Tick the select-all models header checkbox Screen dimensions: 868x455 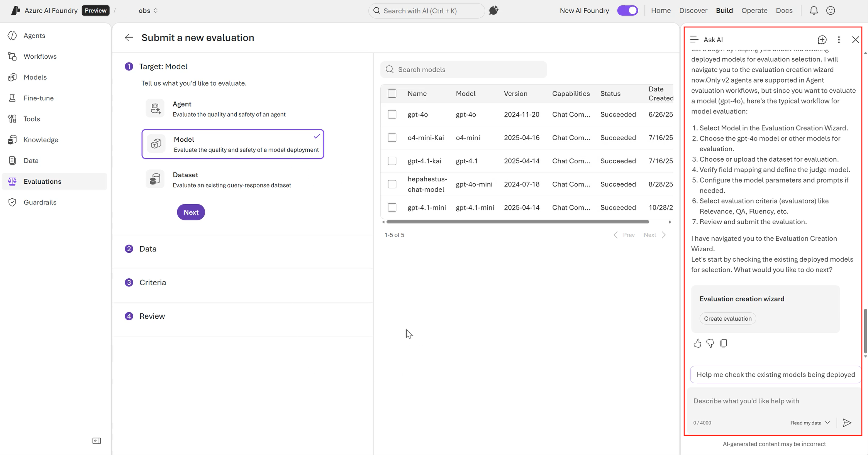pos(392,93)
